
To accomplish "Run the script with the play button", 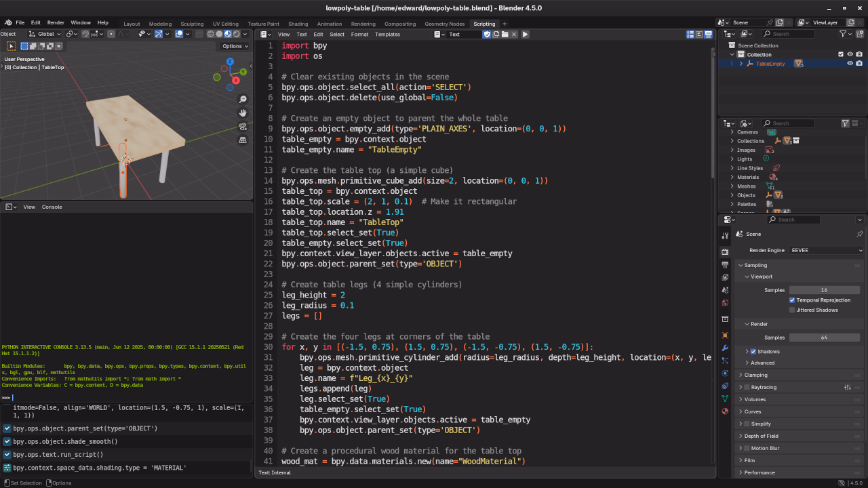I will (x=525, y=34).
